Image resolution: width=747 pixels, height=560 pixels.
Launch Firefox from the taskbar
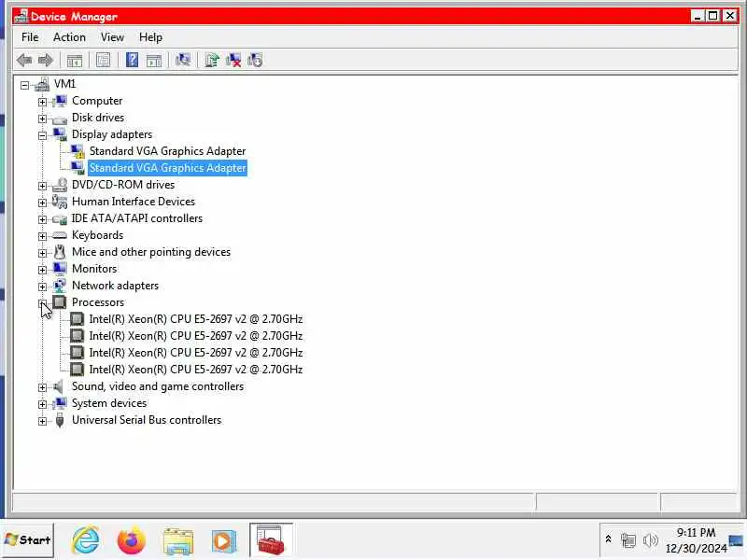pos(132,540)
